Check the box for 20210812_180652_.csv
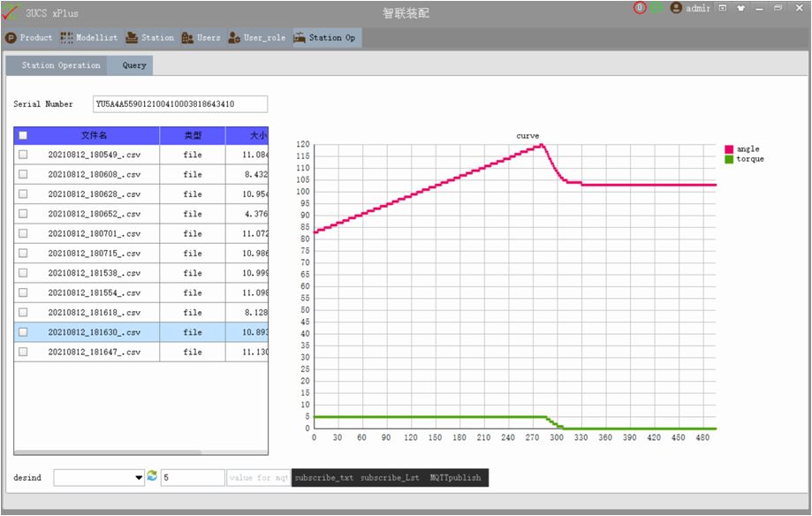 pyautogui.click(x=23, y=214)
